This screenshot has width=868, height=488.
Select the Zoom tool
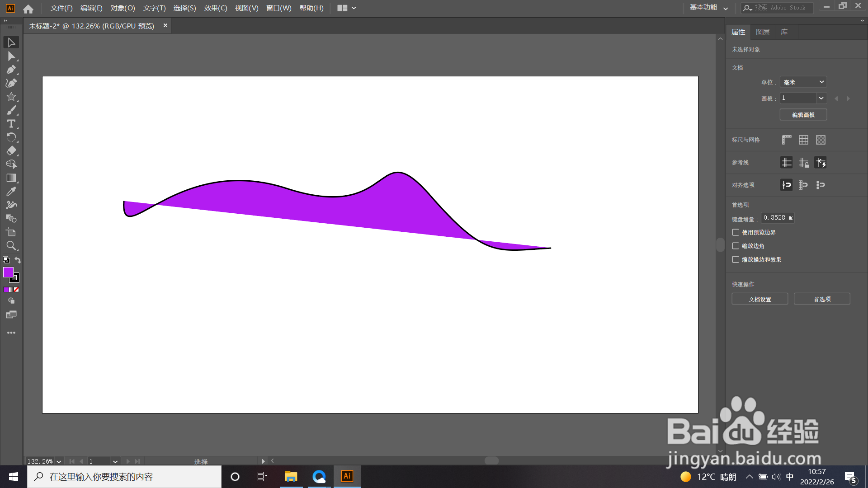click(x=11, y=246)
